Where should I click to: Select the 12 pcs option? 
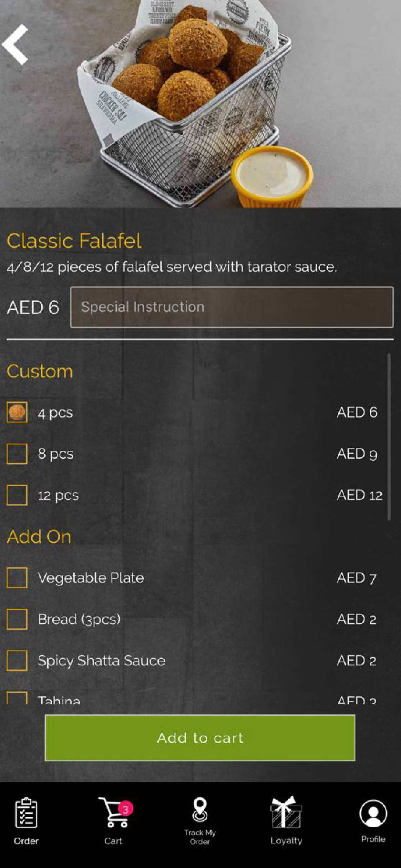tap(17, 495)
